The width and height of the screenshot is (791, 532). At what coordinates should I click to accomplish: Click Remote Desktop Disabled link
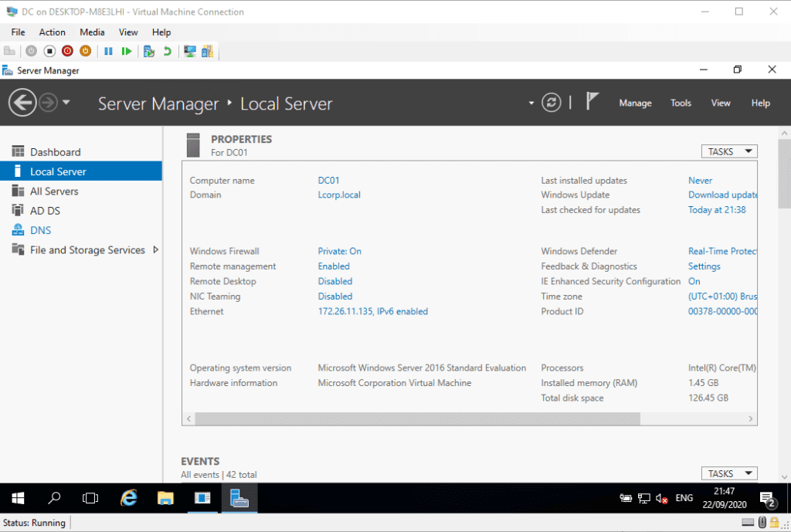(335, 281)
